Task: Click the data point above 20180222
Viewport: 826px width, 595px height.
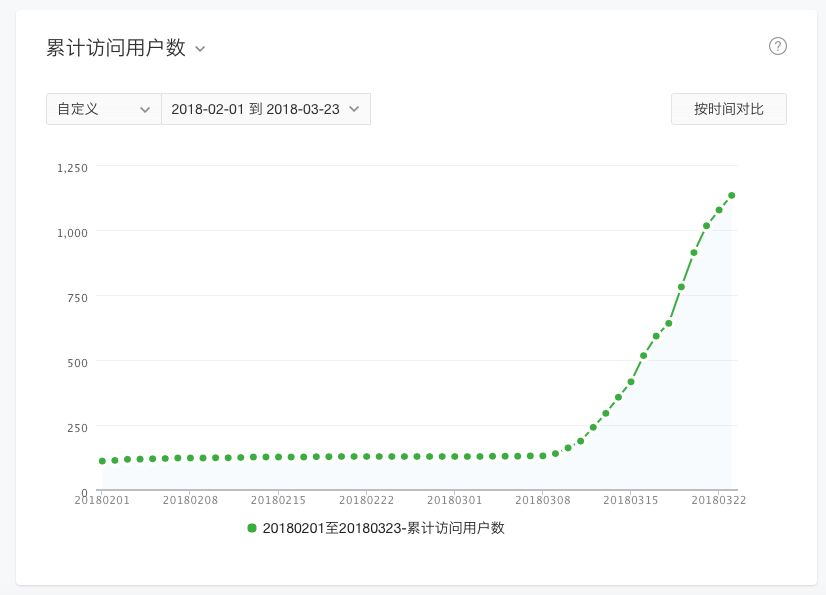Action: [367, 456]
